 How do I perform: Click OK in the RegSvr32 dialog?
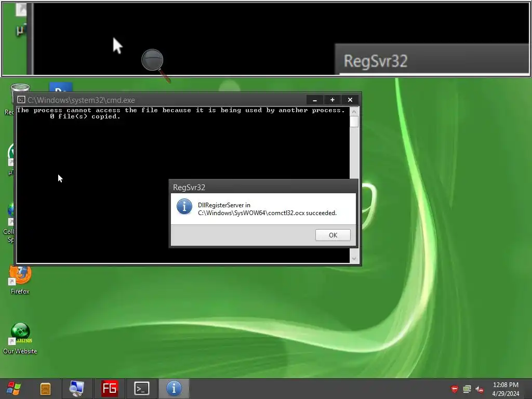click(332, 235)
